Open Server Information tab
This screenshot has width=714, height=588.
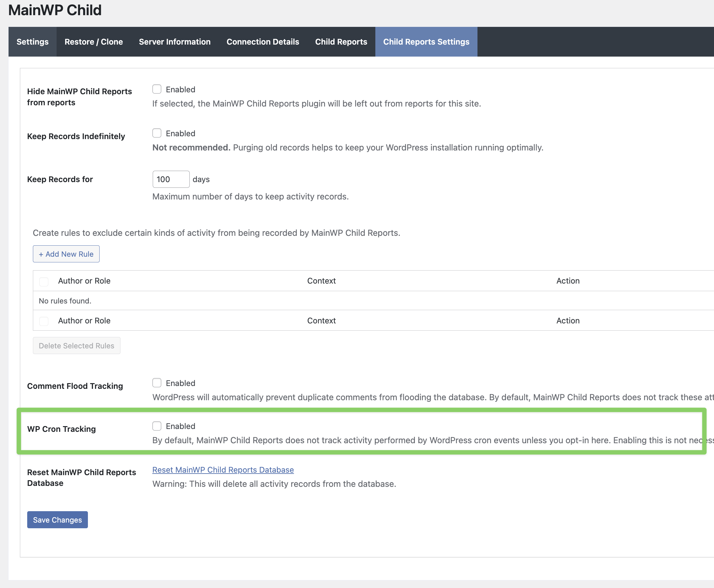[x=175, y=42]
